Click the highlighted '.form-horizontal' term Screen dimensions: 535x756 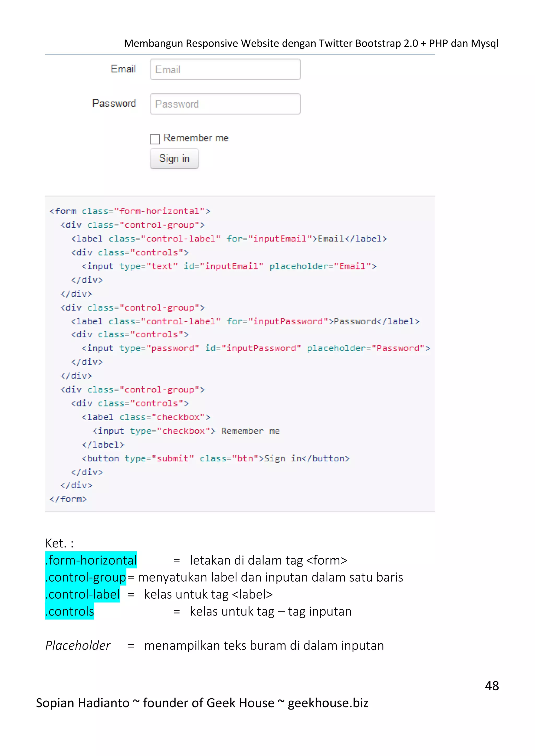point(91,560)
